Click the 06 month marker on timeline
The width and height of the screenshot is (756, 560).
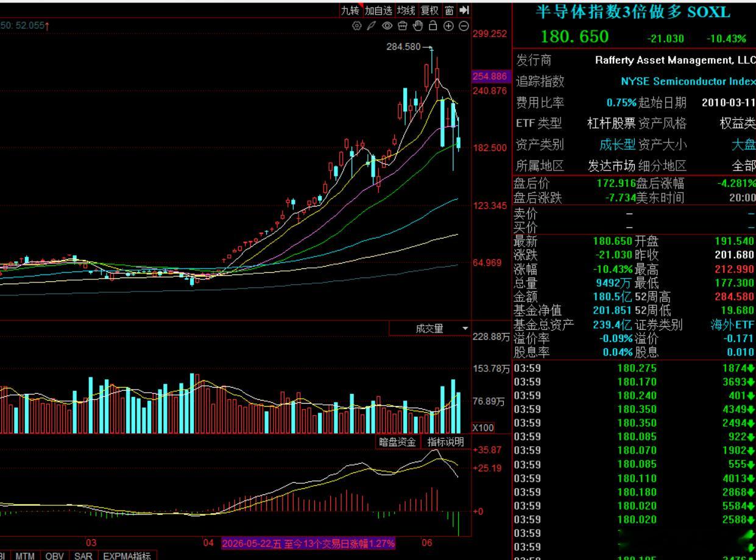pos(427,542)
